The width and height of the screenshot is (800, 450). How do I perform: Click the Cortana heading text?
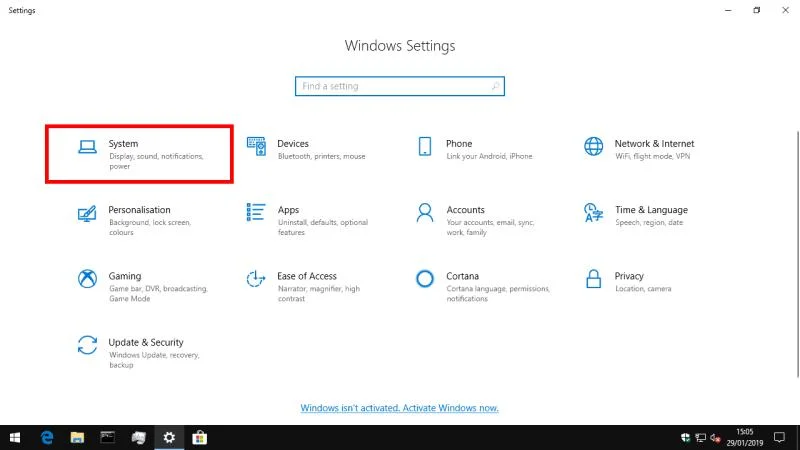click(x=462, y=276)
